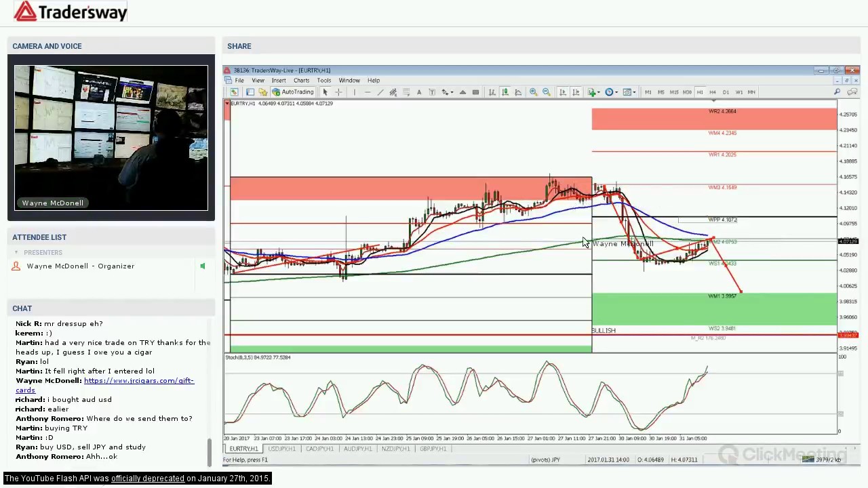Switch to the CADJPY,H1 chart tab
The width and height of the screenshot is (868, 488).
(319, 449)
